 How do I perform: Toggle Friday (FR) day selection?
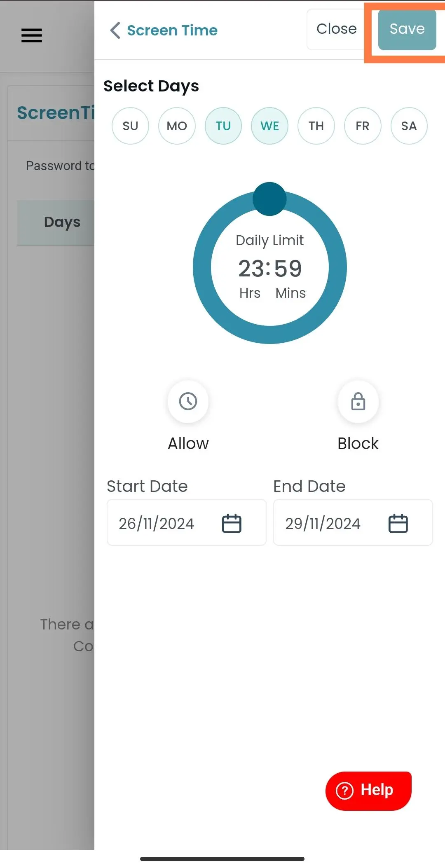point(363,126)
